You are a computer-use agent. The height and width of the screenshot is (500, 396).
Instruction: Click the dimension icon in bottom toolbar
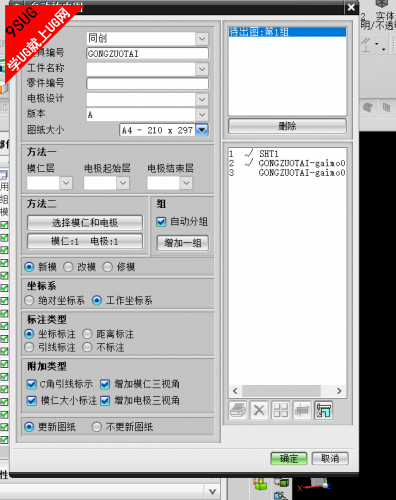click(302, 410)
